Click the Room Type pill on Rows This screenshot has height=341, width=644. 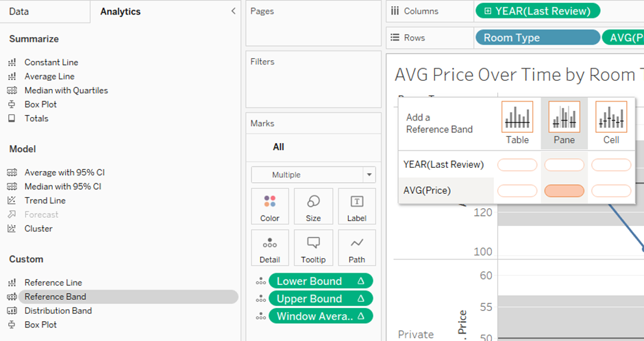point(537,38)
